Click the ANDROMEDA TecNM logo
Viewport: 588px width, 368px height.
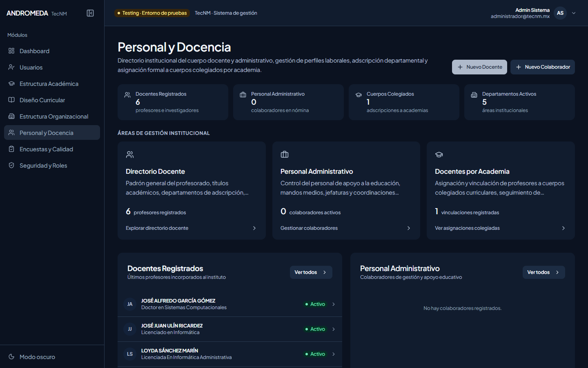(37, 13)
